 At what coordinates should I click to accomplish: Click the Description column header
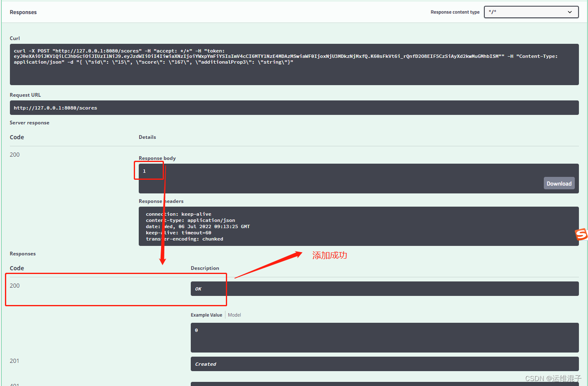205,268
